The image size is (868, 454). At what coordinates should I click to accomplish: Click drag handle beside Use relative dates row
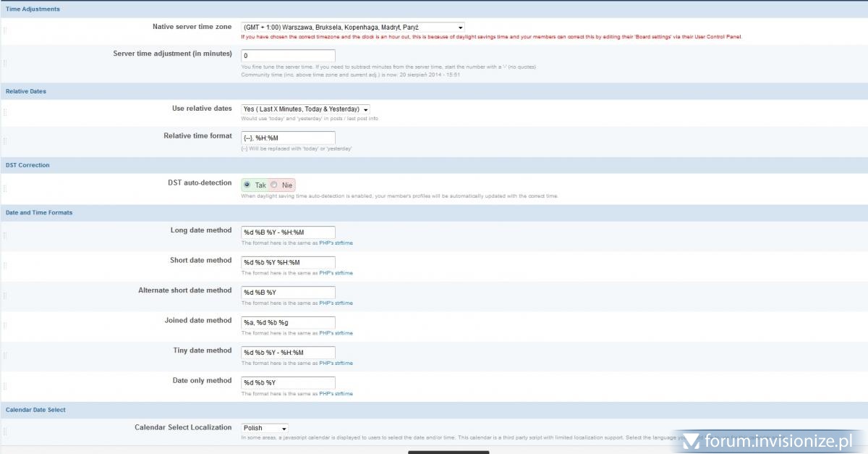[x=4, y=112]
